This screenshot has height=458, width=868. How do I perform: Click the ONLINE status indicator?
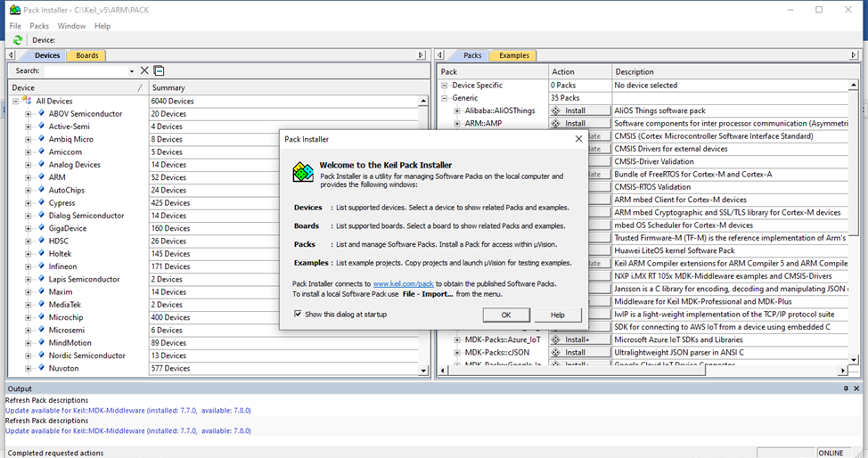(831, 453)
